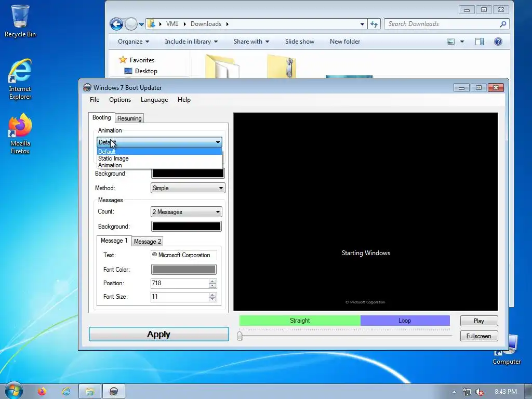Click the network tray icon
Screen dimensions: 532x399
pyautogui.click(x=467, y=392)
